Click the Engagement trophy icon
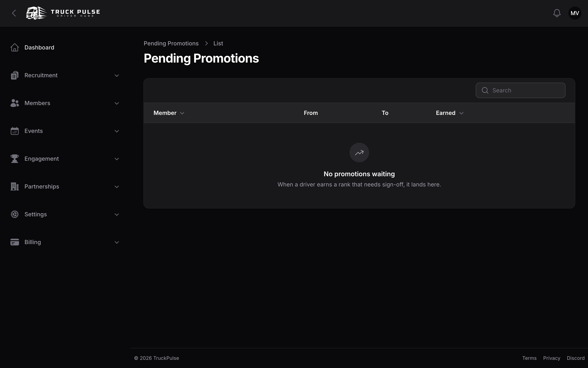The image size is (588, 368). click(x=14, y=159)
